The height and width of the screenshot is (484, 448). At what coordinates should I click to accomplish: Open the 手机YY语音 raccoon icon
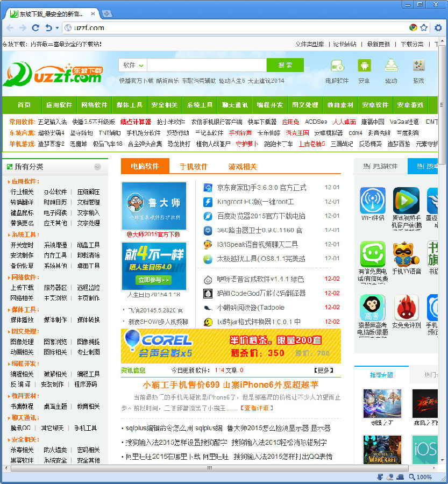pos(406,254)
